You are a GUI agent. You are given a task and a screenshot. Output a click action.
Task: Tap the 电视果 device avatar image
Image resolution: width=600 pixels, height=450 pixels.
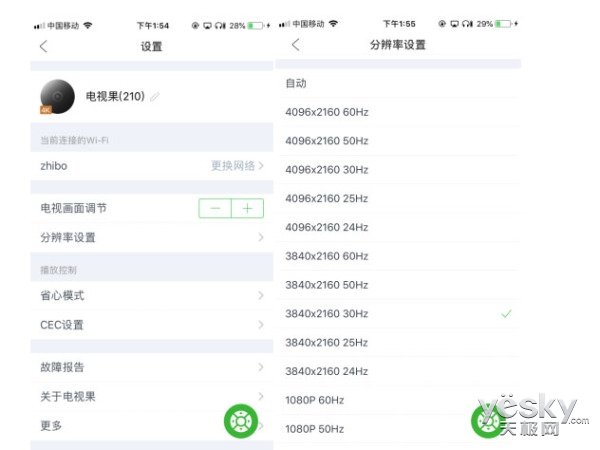pos(57,96)
